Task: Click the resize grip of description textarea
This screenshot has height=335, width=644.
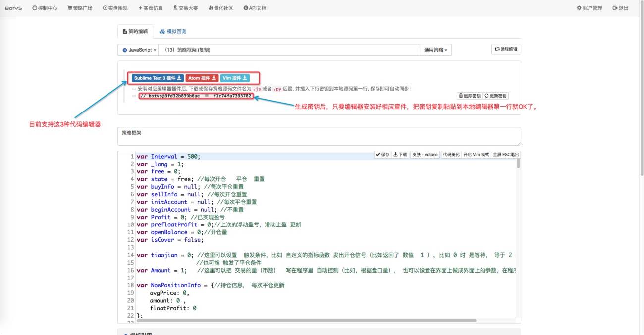Action: pyautogui.click(x=518, y=143)
